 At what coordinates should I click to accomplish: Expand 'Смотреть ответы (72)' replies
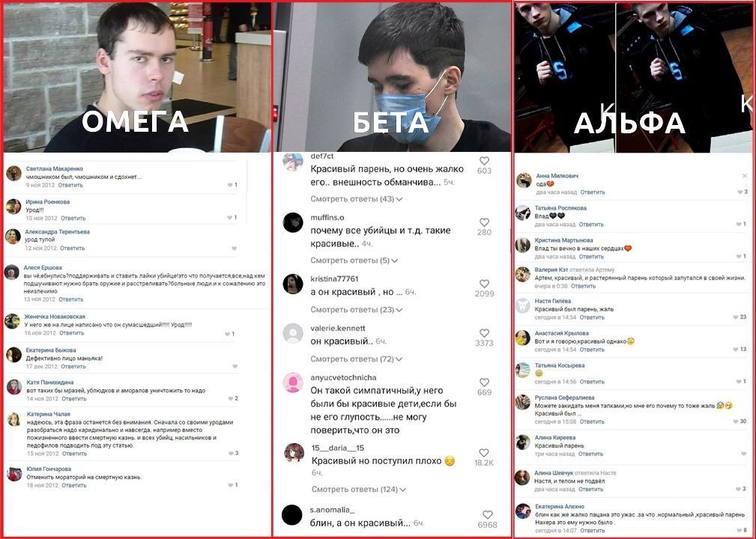tap(357, 359)
